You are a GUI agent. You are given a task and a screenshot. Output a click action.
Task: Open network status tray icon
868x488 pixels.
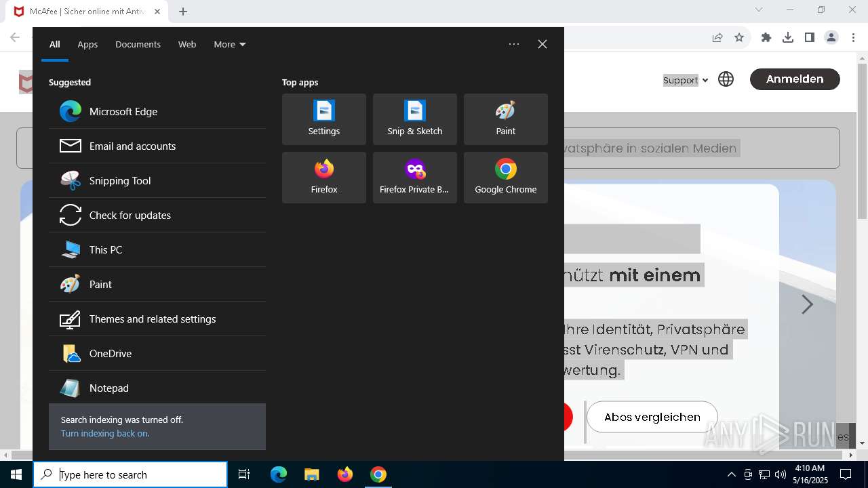764,474
